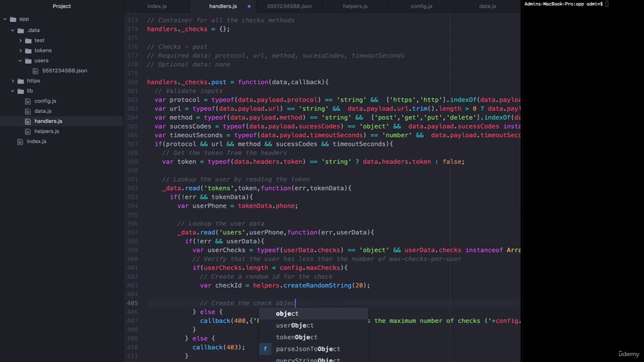Open 5551234568.json in the project tree
Image resolution: width=644 pixels, height=362 pixels.
click(64, 71)
